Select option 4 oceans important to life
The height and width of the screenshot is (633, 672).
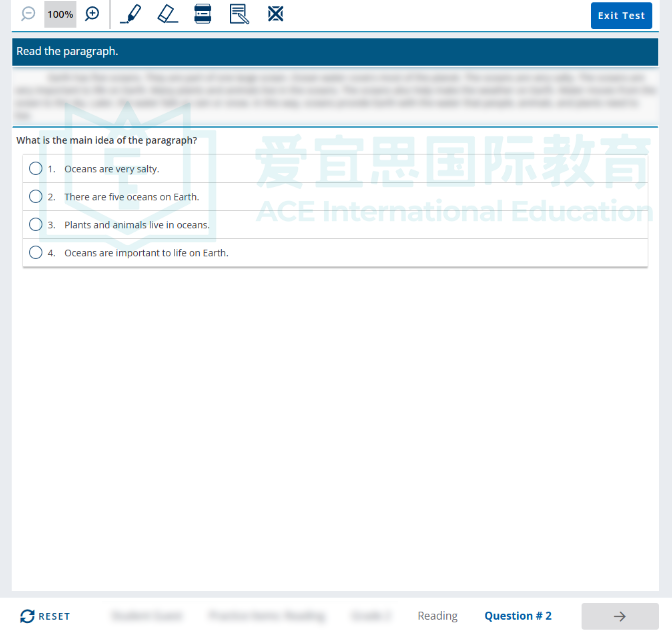point(36,252)
